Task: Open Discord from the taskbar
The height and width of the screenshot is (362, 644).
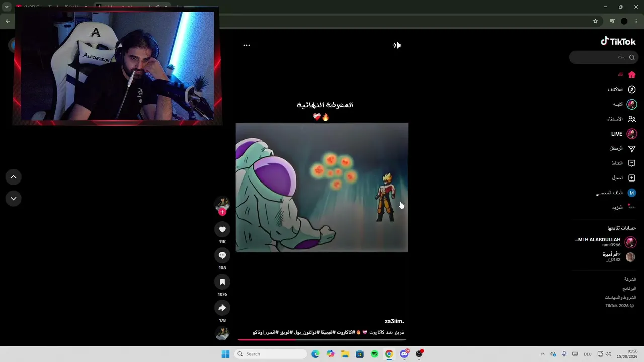Action: pyautogui.click(x=404, y=354)
